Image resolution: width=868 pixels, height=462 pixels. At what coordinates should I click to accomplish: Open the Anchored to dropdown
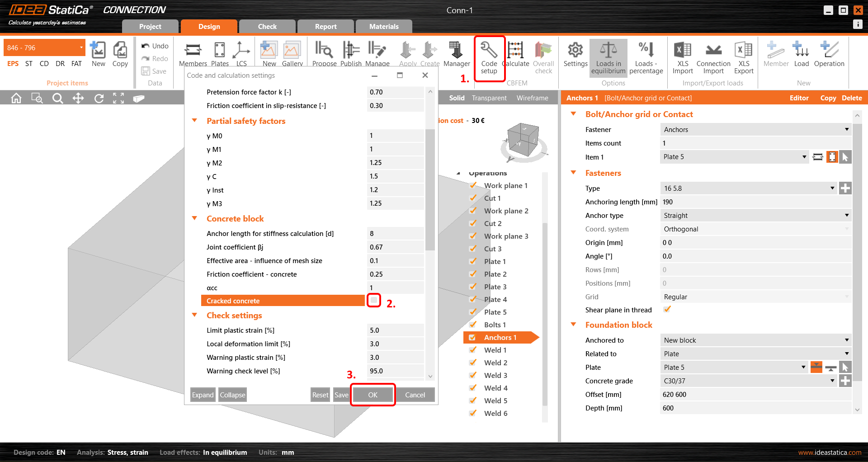tap(756, 340)
